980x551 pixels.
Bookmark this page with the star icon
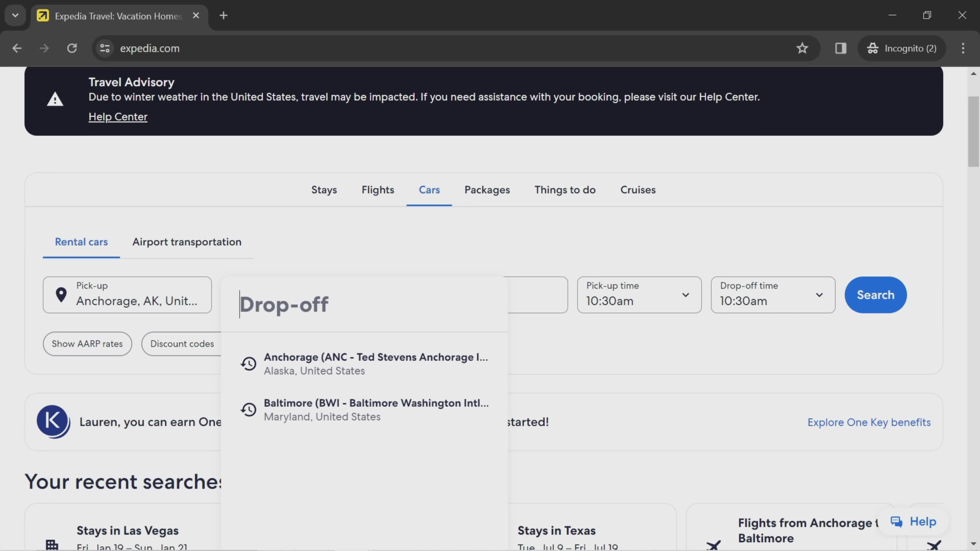click(802, 48)
